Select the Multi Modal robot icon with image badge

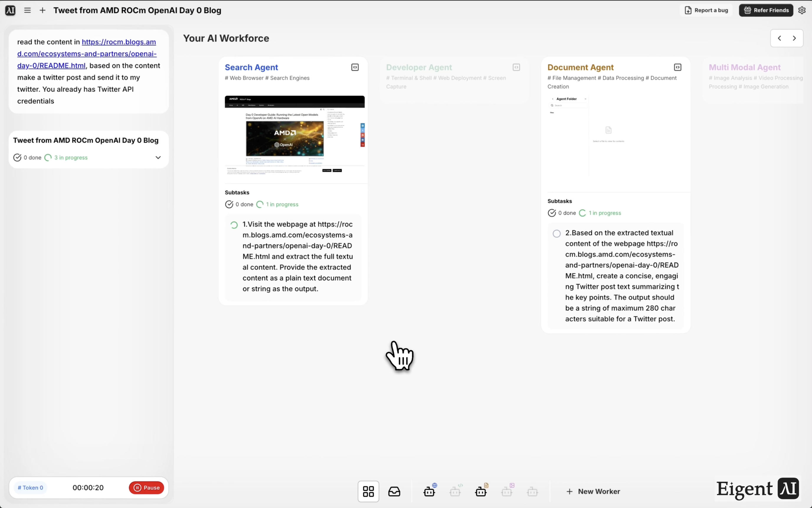(507, 491)
